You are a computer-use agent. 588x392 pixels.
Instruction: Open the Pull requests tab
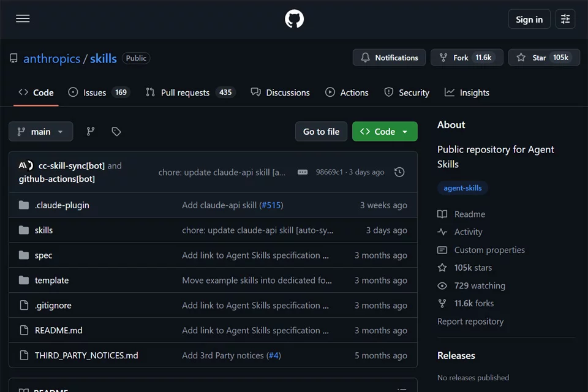[x=190, y=92]
